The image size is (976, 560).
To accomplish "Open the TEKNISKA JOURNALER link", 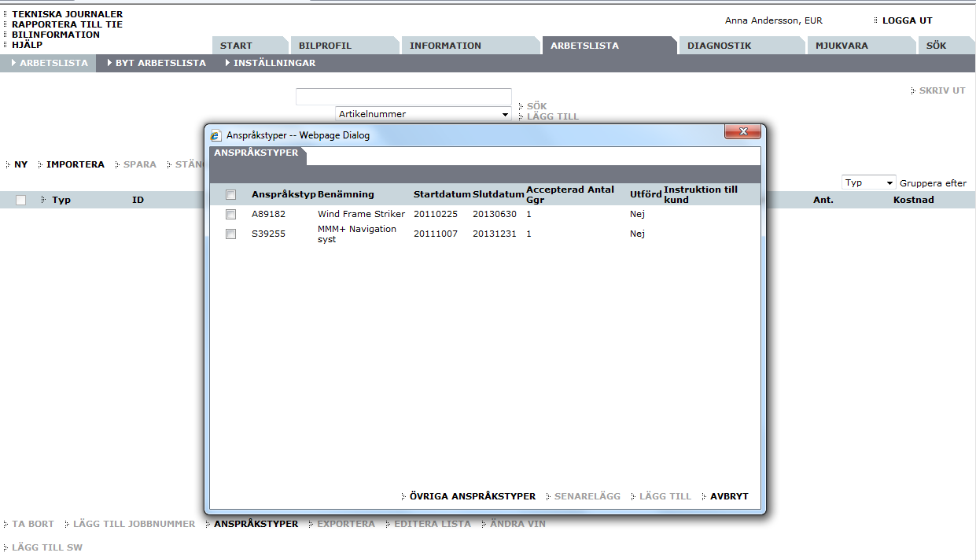I will [67, 14].
